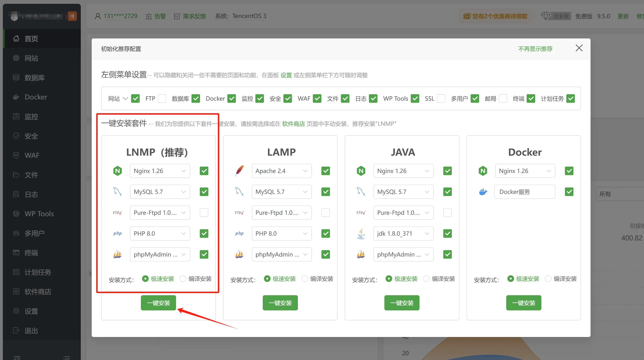
Task: Click the 监控 chart icon in sidebar
Action: [16, 116]
